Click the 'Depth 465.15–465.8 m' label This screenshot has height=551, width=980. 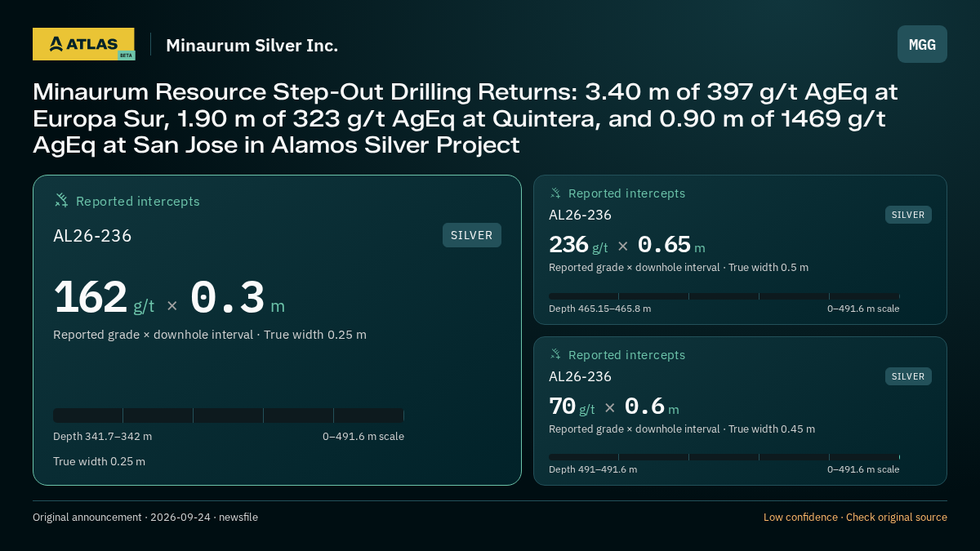click(599, 309)
